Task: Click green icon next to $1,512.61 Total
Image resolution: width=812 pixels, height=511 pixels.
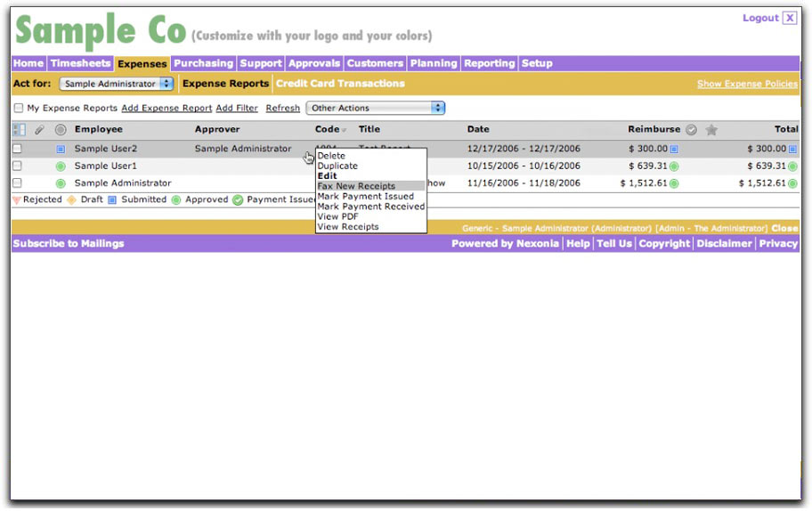Action: coord(792,183)
